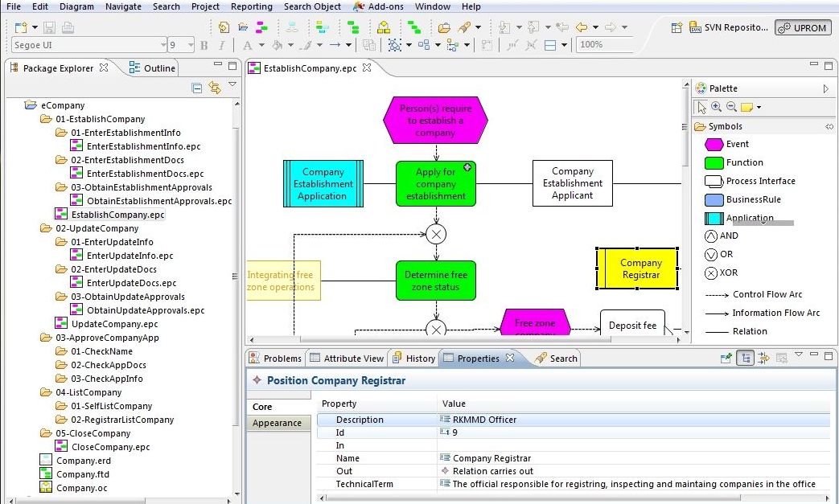The height and width of the screenshot is (504, 839).
Task: Pin the Properties view to selection
Action: click(x=727, y=359)
